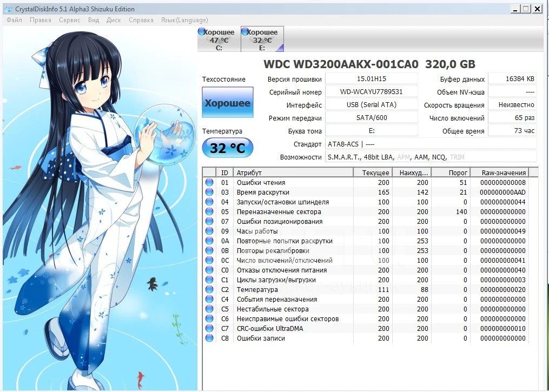Click the interface field USB (Serial ATA)
The width and height of the screenshot is (549, 392).
click(372, 105)
